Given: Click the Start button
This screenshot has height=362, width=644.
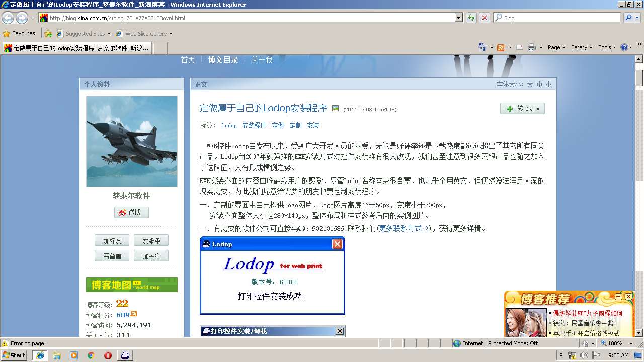Looking at the screenshot, I should point(15,355).
